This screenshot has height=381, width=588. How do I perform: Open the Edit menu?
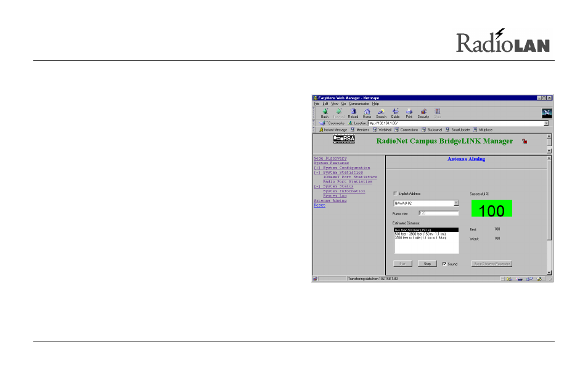(325, 104)
